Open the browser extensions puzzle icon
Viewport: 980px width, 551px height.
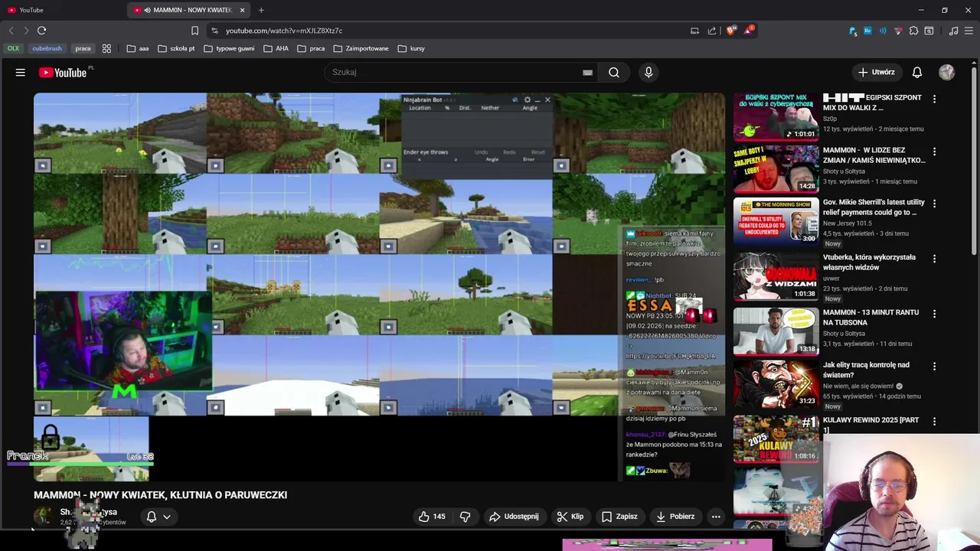click(913, 31)
